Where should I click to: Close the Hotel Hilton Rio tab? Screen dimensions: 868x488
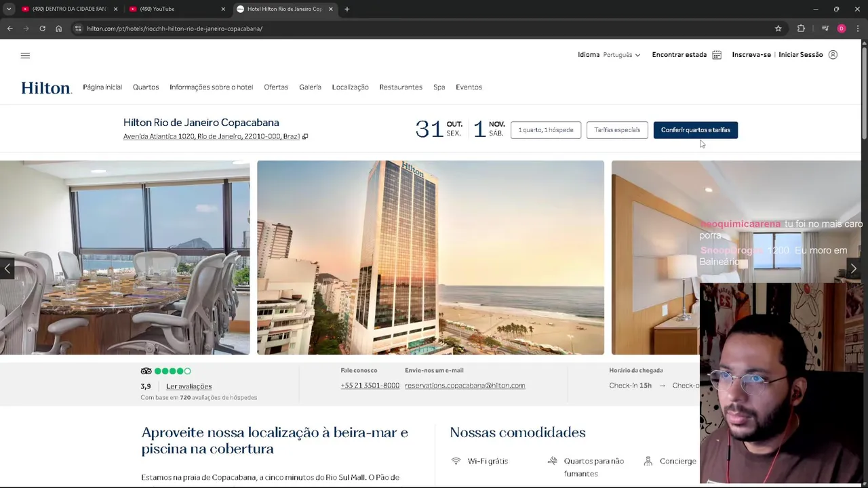[x=331, y=9]
